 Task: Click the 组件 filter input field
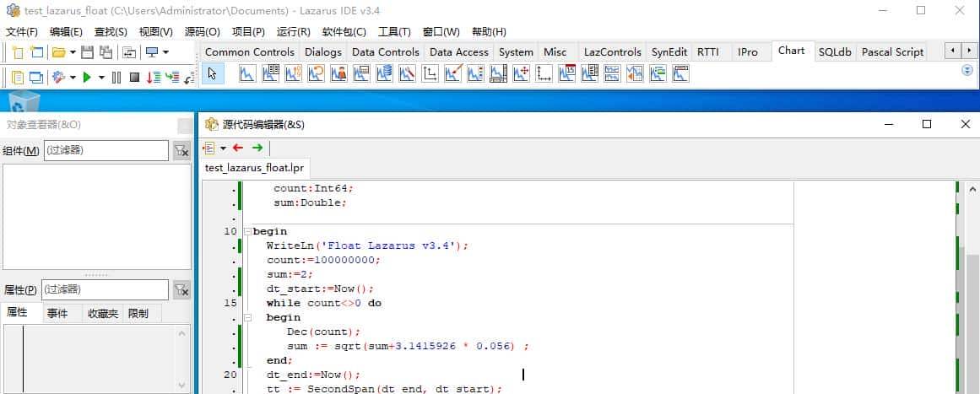click(106, 150)
